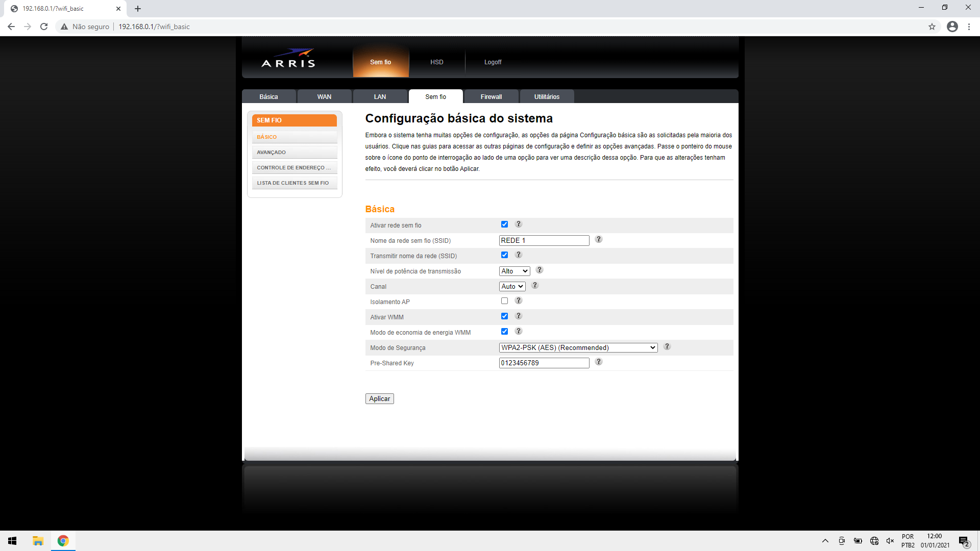
Task: Click help icon for Ativar WMM
Action: coord(519,316)
